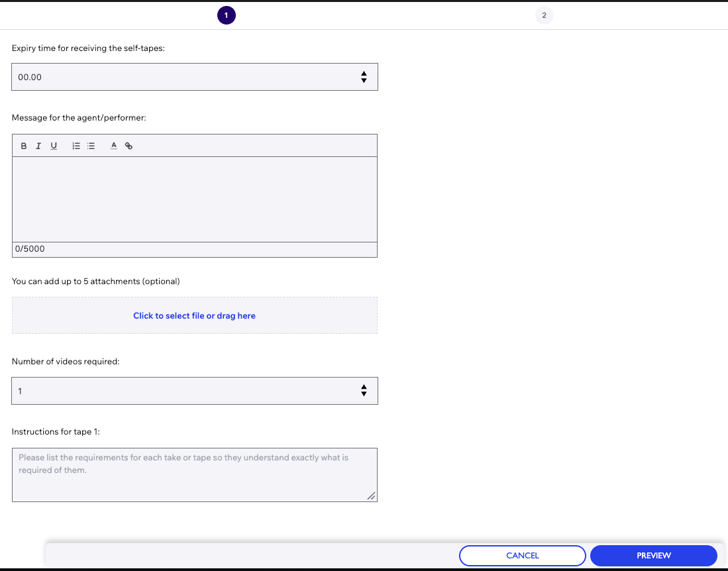Insert a bulleted list in message
Viewport: 728px width, 571px height.
tap(91, 146)
